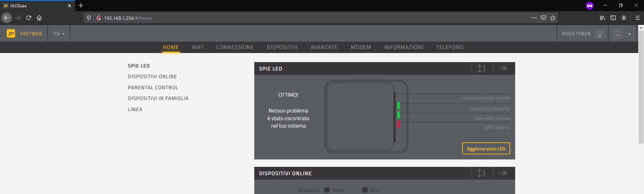Click the Save to Pocket icon
This screenshot has height=194, width=644.
[543, 18]
